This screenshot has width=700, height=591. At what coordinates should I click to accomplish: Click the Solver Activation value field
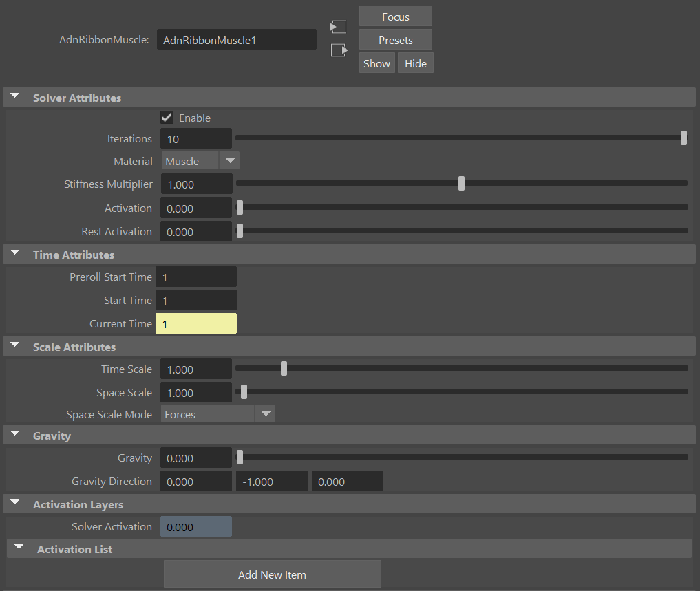coord(195,526)
